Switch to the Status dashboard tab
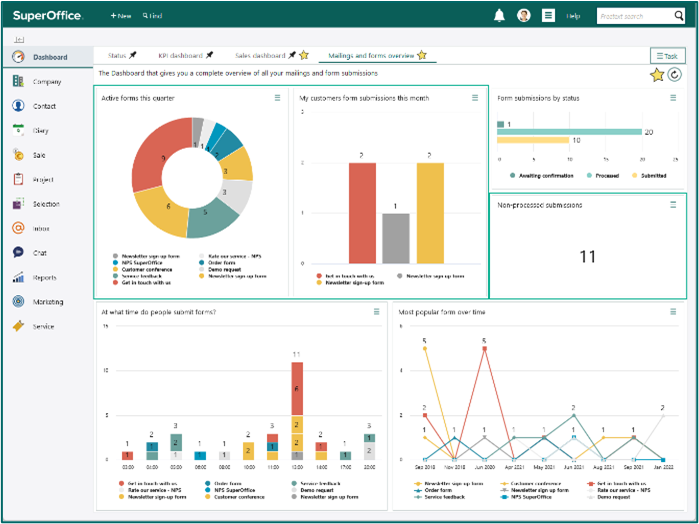This screenshot has height=524, width=699. coord(117,56)
